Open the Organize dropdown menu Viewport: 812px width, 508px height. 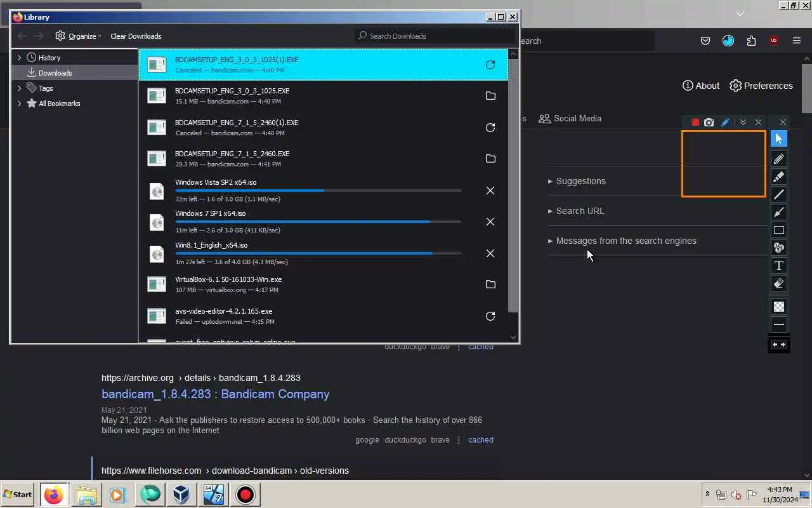[x=78, y=36]
